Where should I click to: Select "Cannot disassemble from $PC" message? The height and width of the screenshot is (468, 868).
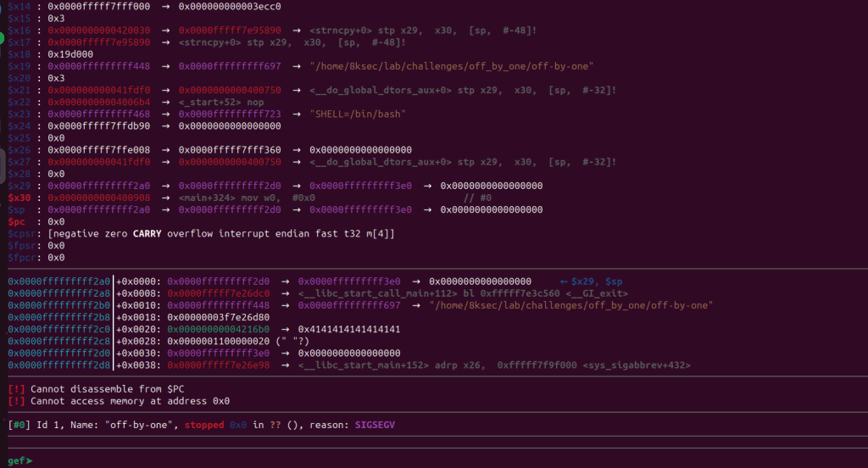pyautogui.click(x=108, y=389)
